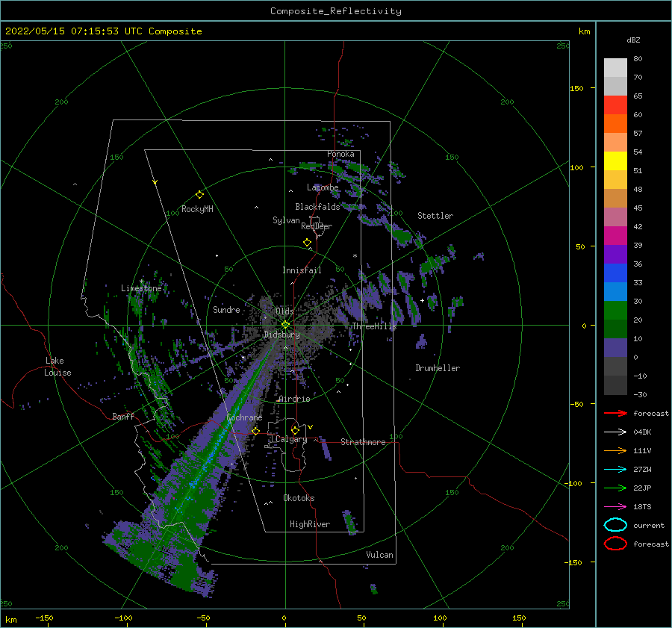Screen dimensions: 672x628
Task: Click the purple 39-36 dBZ swatch
Action: point(615,255)
